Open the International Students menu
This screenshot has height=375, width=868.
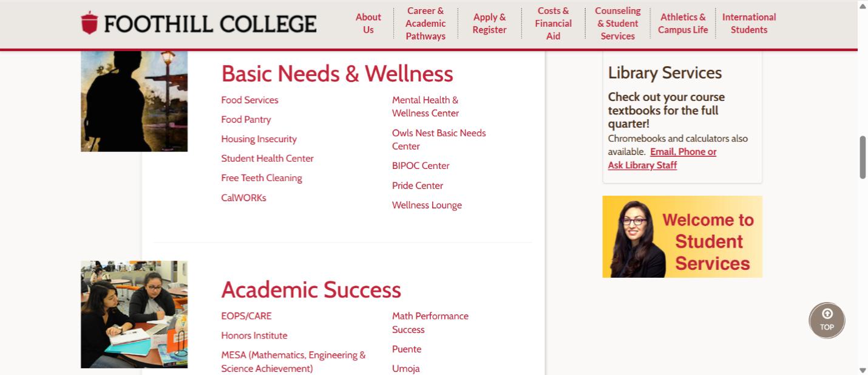click(748, 23)
